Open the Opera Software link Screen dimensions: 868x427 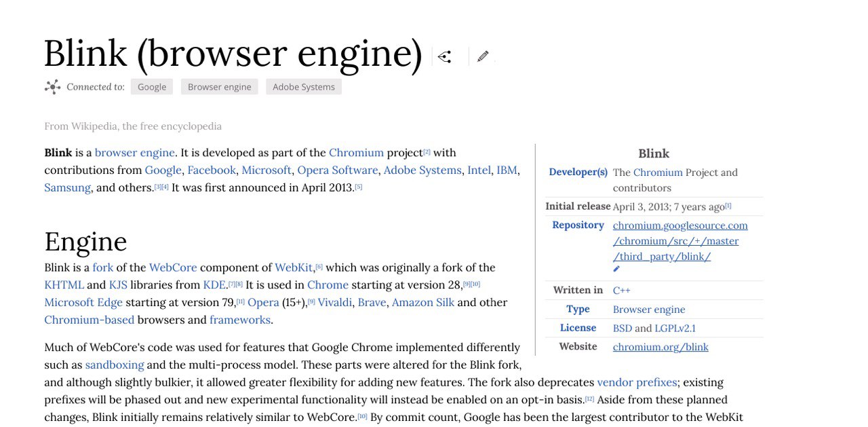[337, 170]
